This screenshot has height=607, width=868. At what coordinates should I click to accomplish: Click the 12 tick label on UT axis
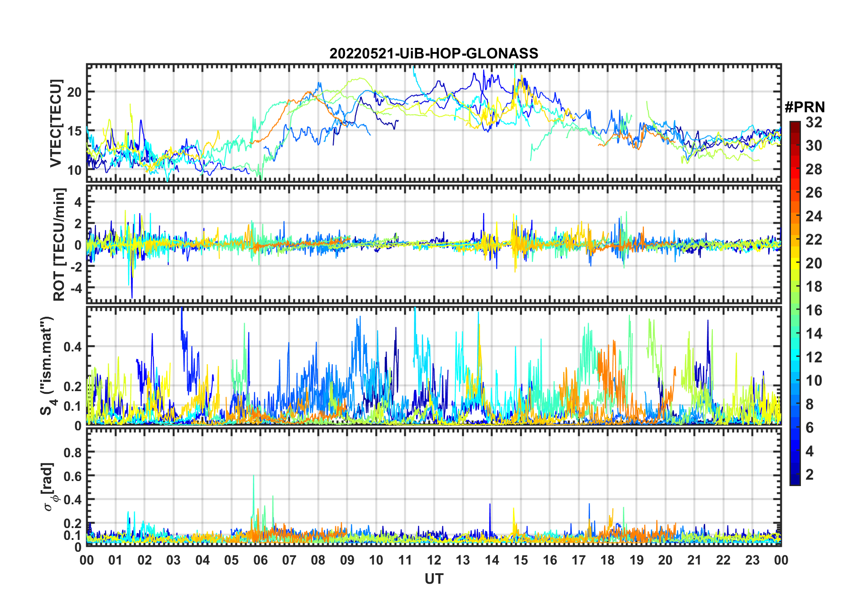pos(434,560)
